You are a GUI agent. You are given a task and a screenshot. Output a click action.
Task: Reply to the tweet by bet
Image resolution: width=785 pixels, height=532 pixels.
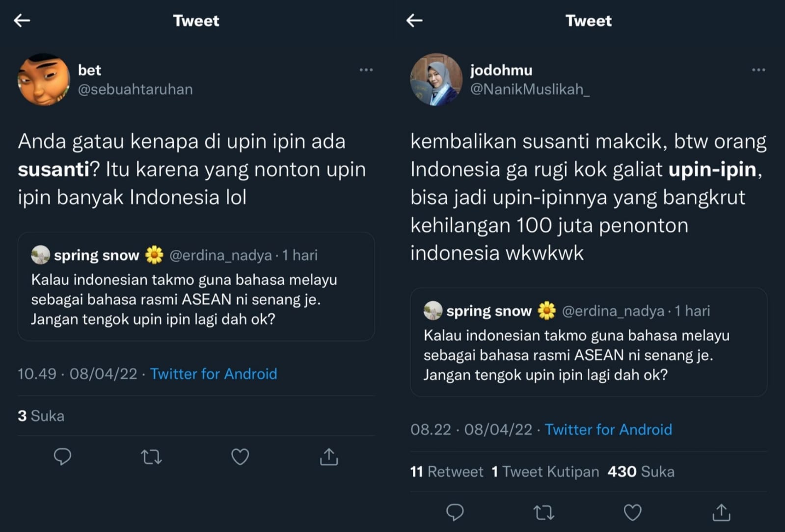[x=62, y=457]
